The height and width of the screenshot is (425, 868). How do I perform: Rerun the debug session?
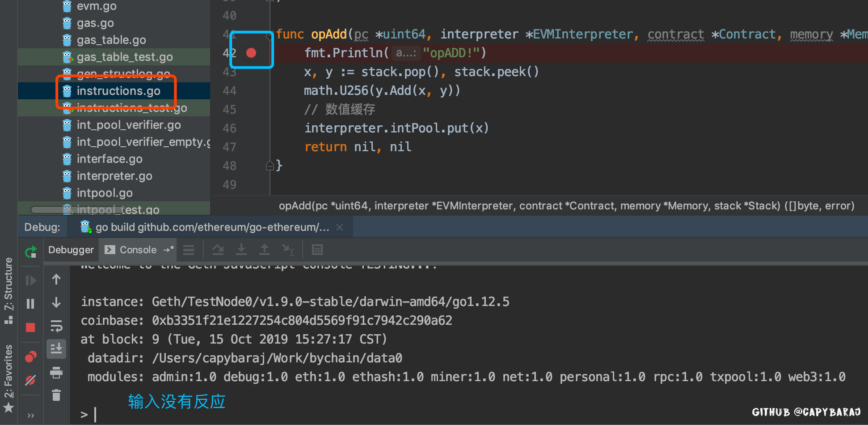click(x=30, y=252)
